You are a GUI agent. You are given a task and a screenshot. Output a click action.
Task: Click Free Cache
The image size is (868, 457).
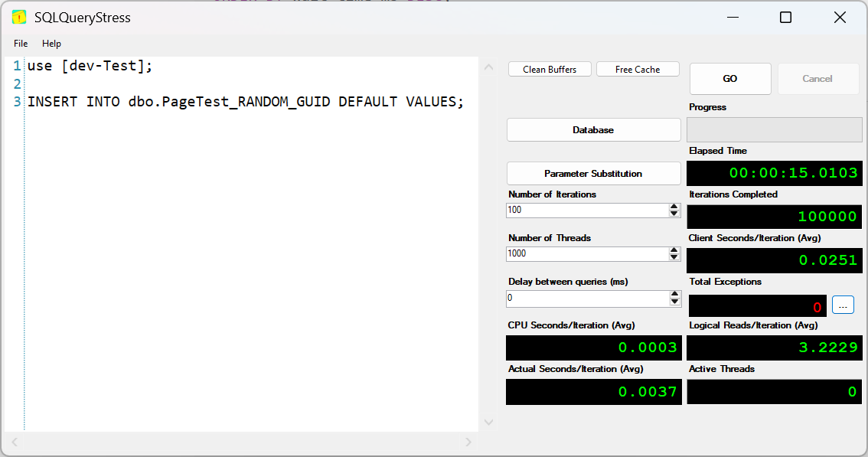(x=638, y=68)
